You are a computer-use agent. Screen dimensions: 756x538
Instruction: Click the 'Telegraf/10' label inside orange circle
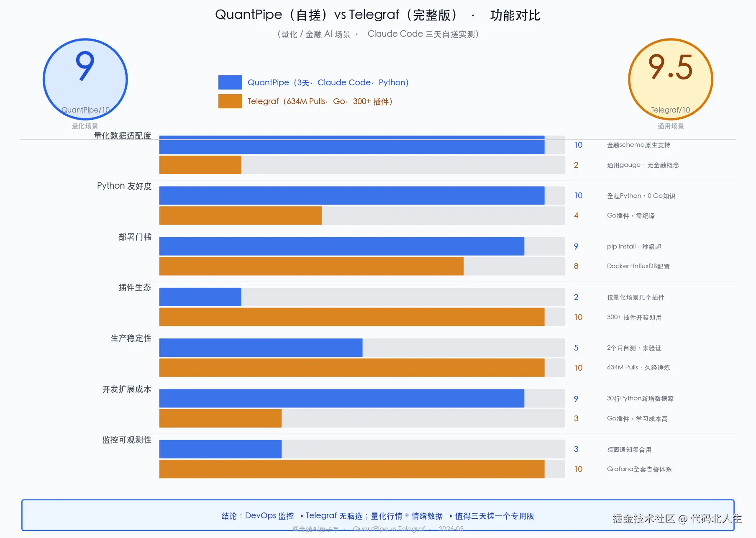[671, 110]
